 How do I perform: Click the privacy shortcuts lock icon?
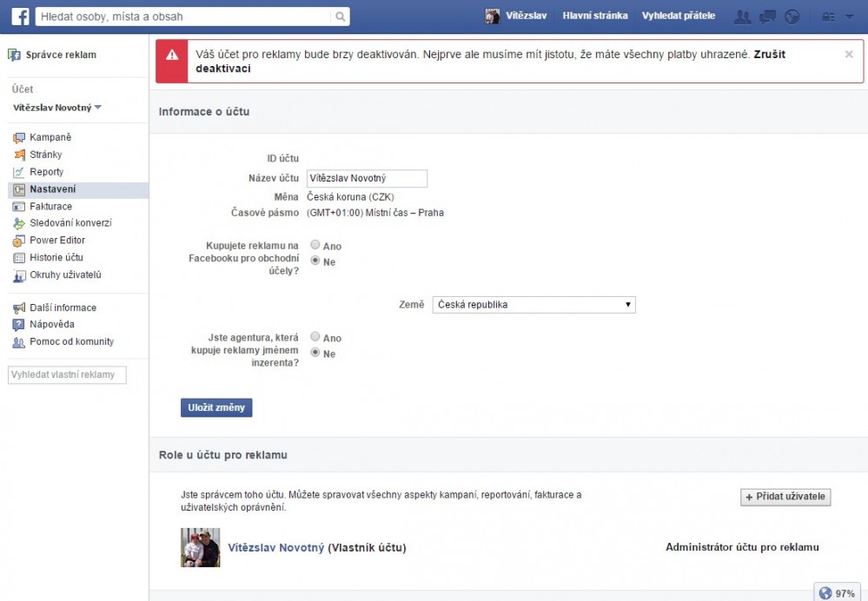[x=827, y=17]
